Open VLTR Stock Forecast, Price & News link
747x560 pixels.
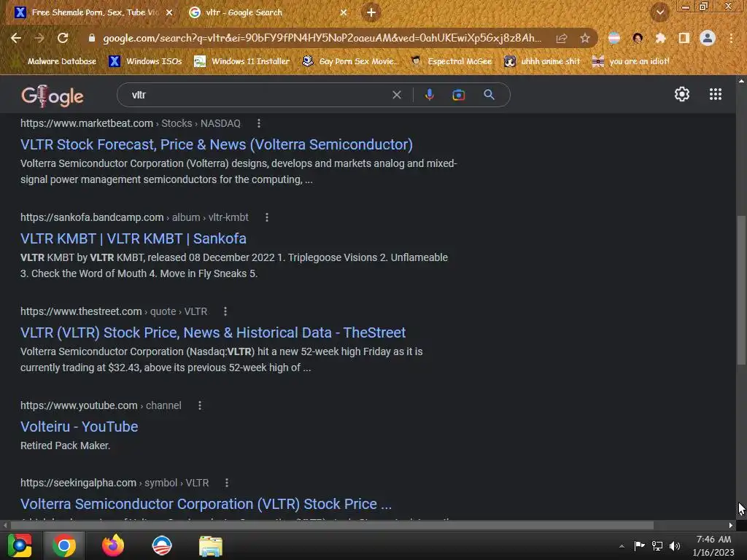point(216,144)
